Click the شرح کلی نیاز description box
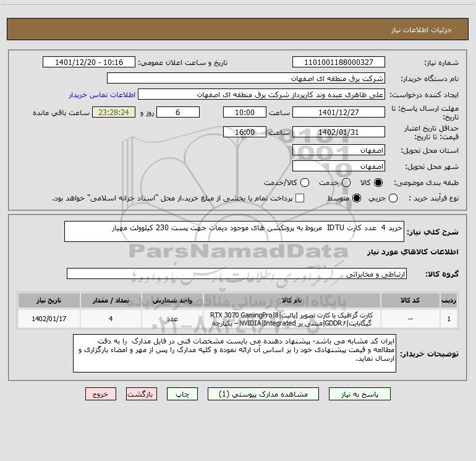The height and width of the screenshot is (461, 476). click(234, 231)
